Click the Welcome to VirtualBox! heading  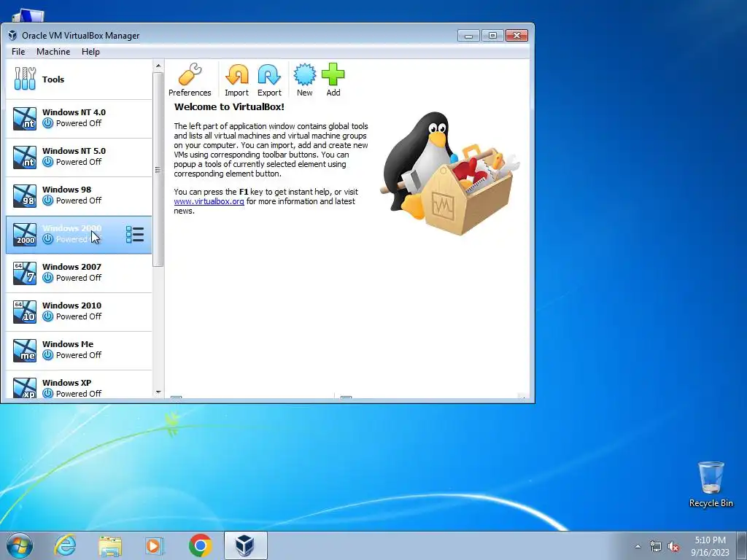pyautogui.click(x=229, y=106)
